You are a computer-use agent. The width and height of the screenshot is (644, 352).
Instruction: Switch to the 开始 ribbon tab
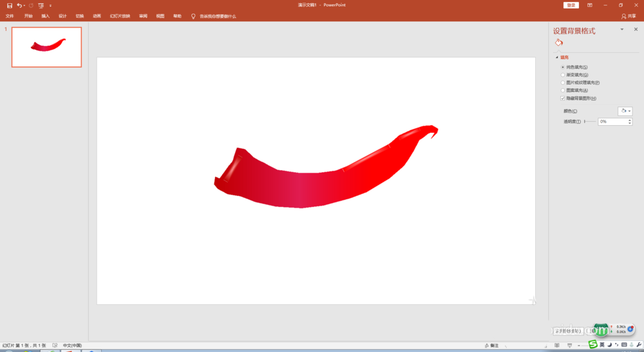[28, 16]
